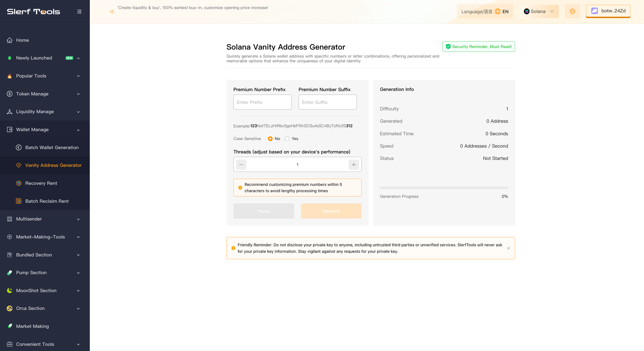Click the sidebar collapse menu icon
This screenshot has width=644, height=351.
(79, 12)
